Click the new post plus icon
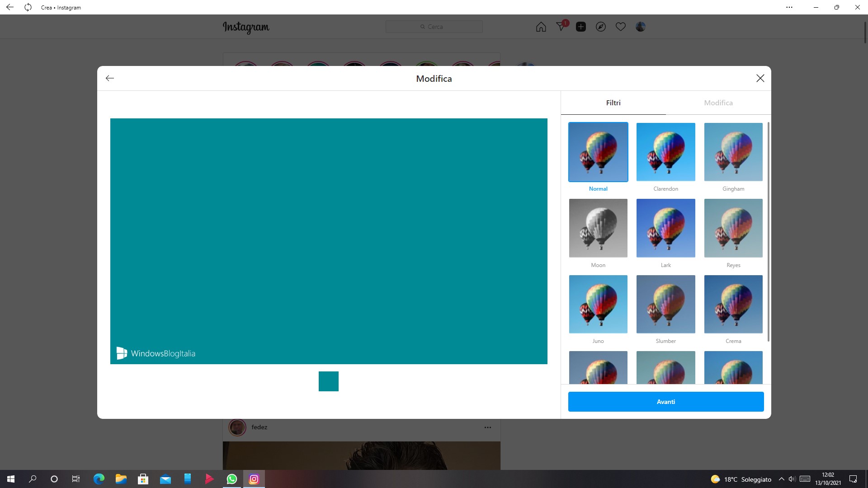 tap(581, 27)
